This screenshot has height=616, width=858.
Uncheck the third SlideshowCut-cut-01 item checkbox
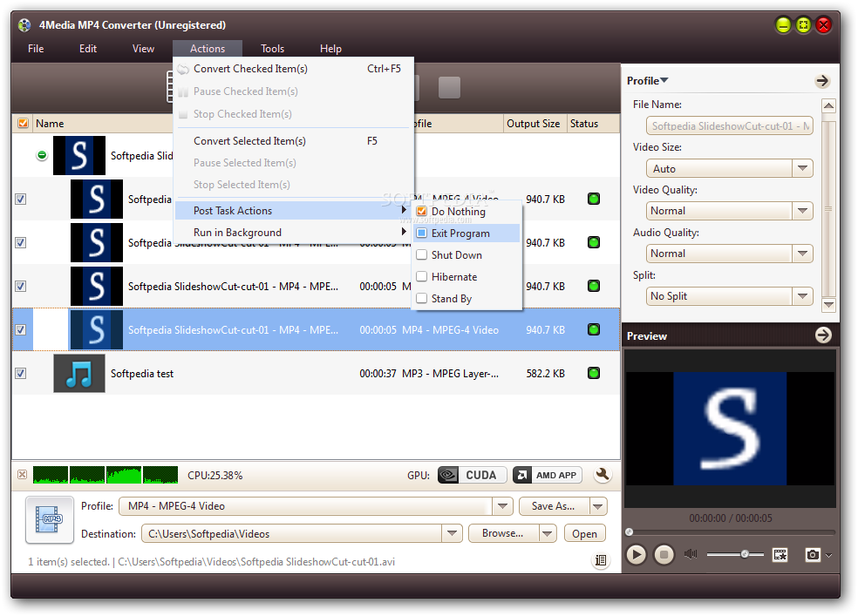click(21, 286)
